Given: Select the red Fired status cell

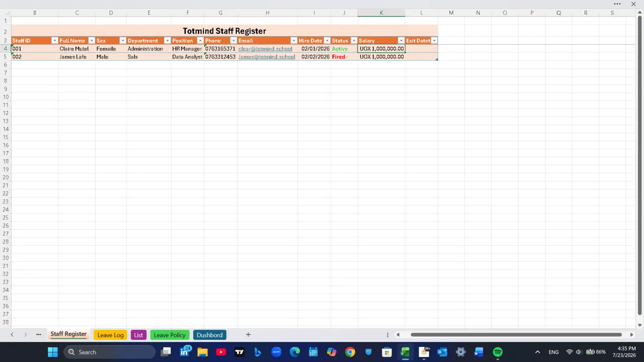Looking at the screenshot, I should 344,57.
